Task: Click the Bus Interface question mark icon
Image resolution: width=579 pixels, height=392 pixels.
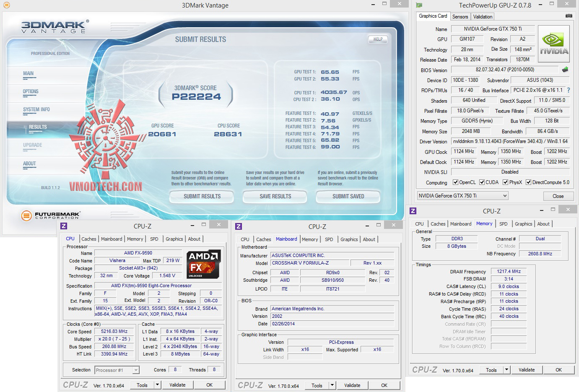Action: pos(569,90)
